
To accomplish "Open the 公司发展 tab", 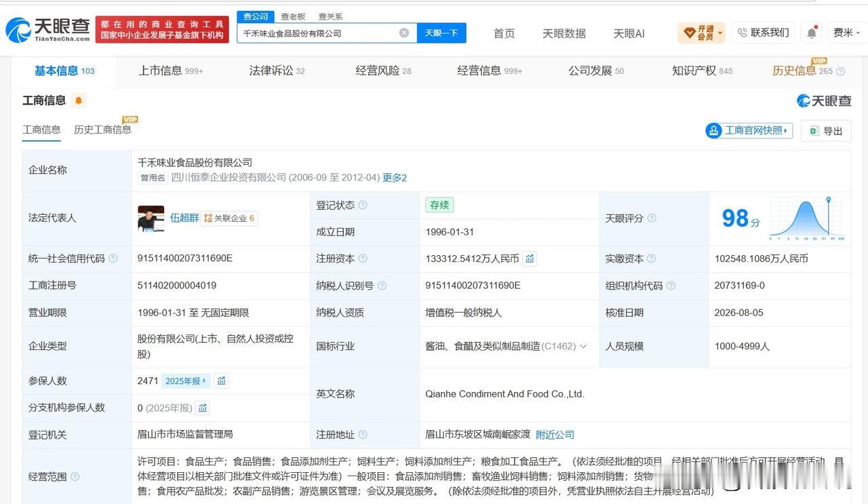I will [596, 71].
